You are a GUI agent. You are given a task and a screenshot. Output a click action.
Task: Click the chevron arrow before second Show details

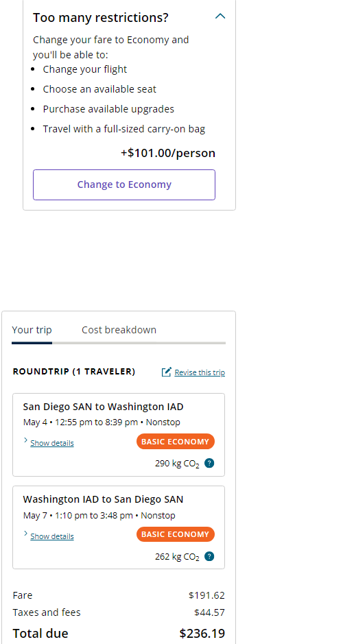click(x=26, y=534)
